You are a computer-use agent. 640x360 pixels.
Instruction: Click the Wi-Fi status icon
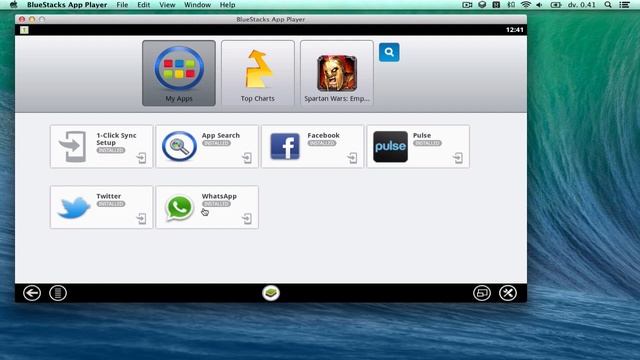pos(526,5)
